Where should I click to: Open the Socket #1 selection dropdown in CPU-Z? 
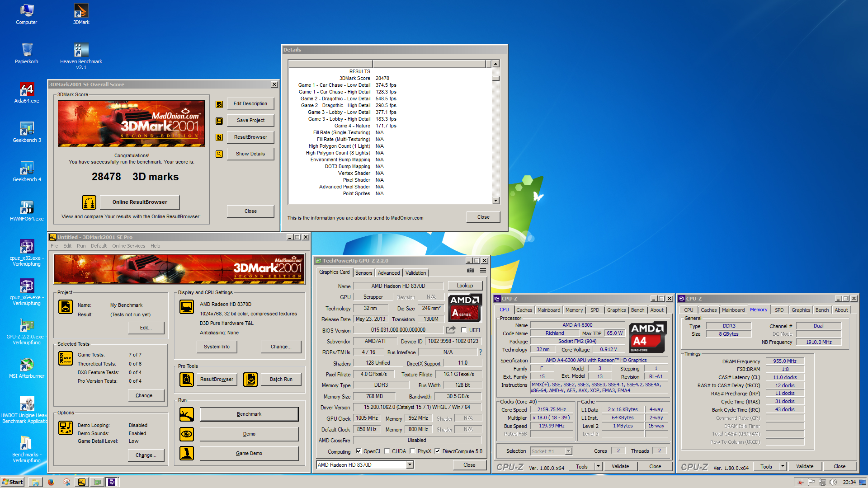568,451
